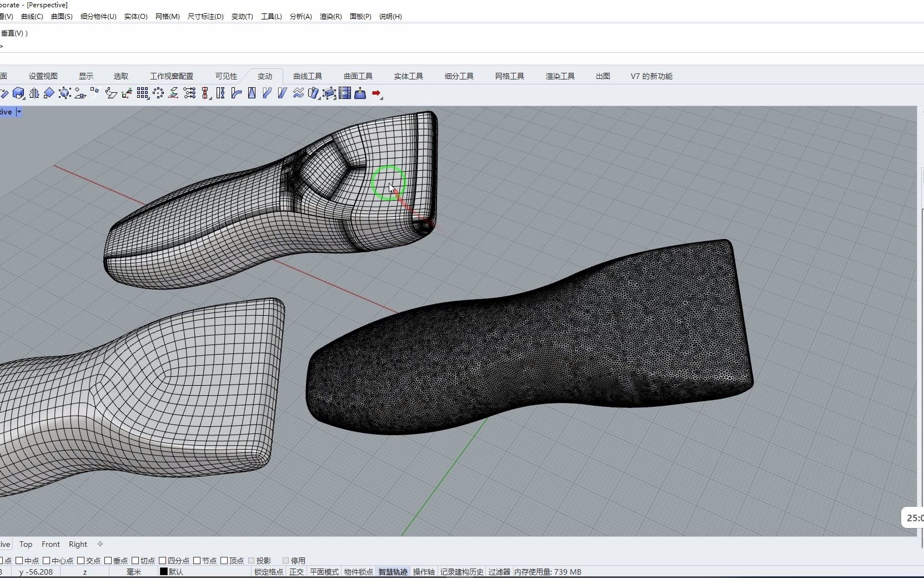This screenshot has width=924, height=578.
Task: Click the Mirror tool icon
Action: tap(34, 93)
